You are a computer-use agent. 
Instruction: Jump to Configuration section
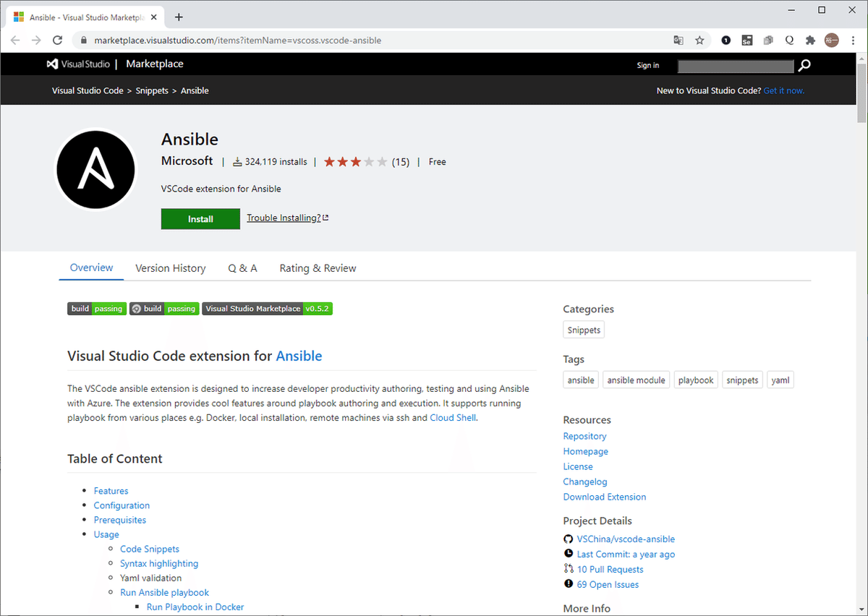click(x=122, y=505)
